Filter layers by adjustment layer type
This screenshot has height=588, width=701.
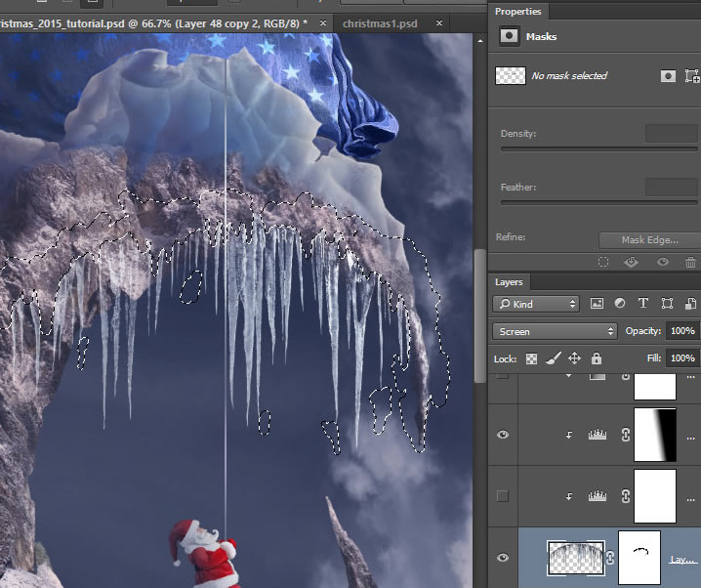620,304
